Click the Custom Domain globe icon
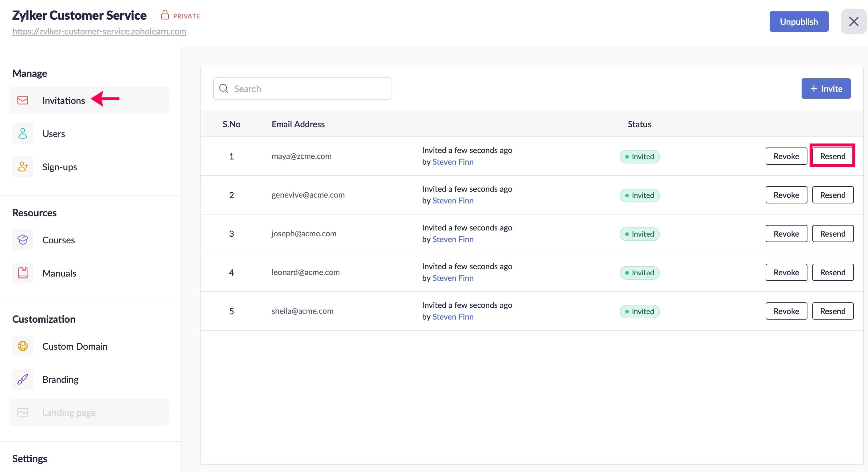The width and height of the screenshot is (868, 472). pyautogui.click(x=22, y=346)
